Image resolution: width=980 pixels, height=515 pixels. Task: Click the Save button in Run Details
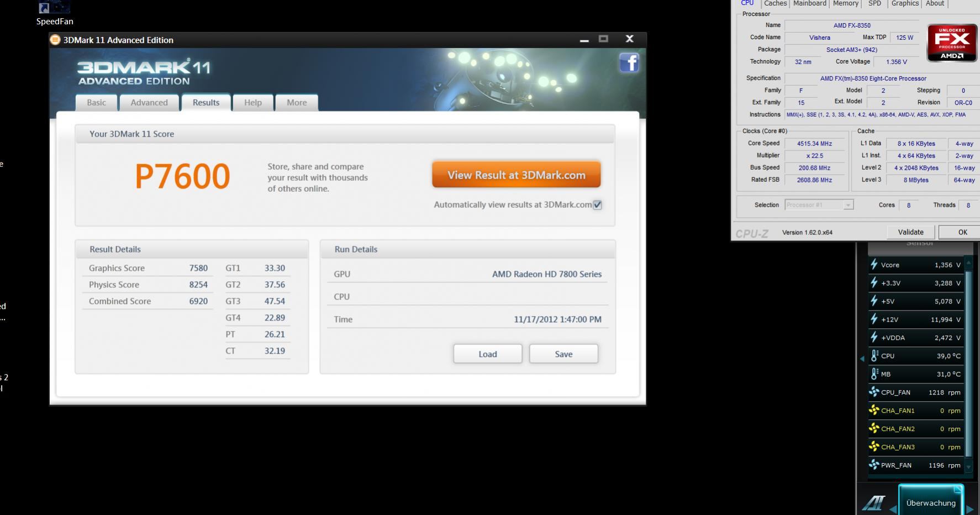coord(563,354)
